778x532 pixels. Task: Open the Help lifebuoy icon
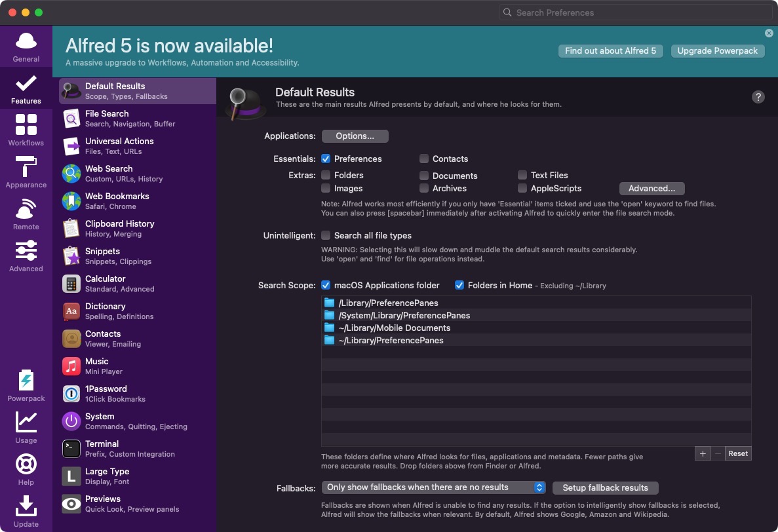pyautogui.click(x=26, y=465)
